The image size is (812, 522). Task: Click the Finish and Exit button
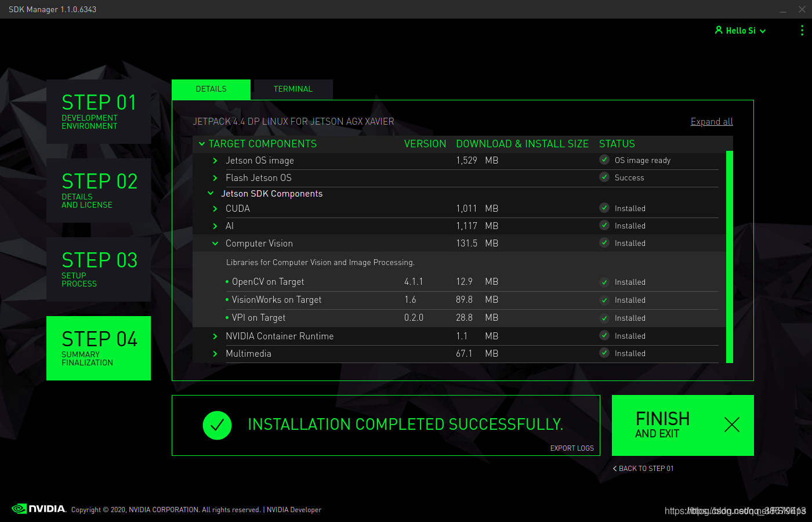tap(683, 425)
